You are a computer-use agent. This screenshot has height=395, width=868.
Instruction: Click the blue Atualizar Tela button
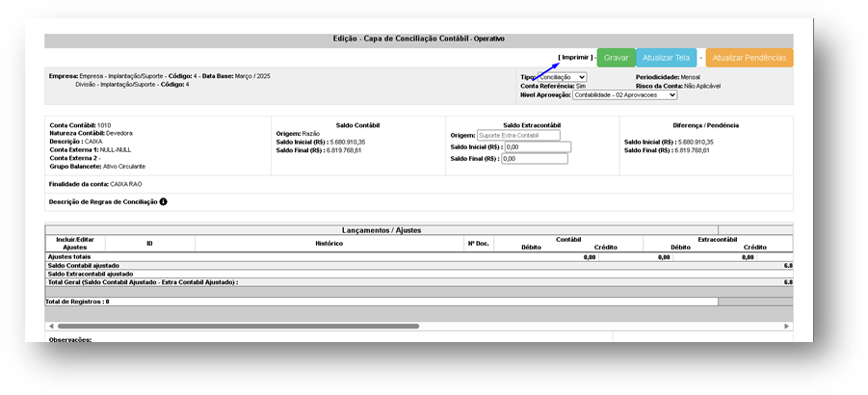666,58
